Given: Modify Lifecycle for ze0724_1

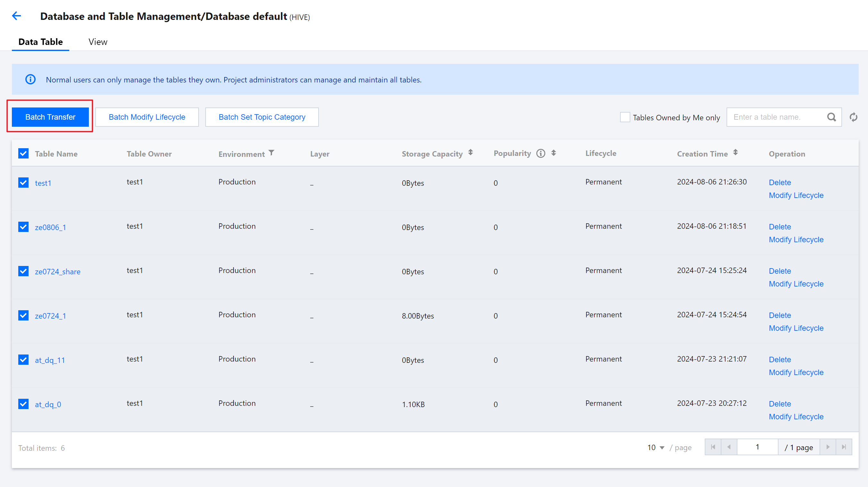Looking at the screenshot, I should pyautogui.click(x=796, y=328).
